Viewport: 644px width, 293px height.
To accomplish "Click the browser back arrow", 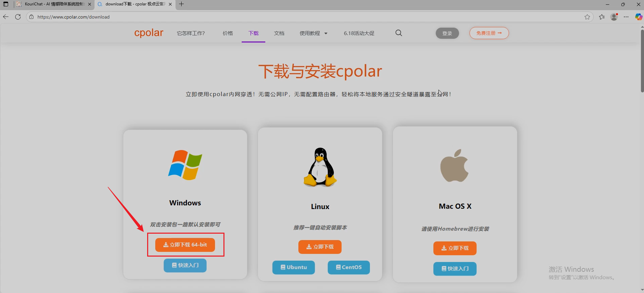I will 6,17.
